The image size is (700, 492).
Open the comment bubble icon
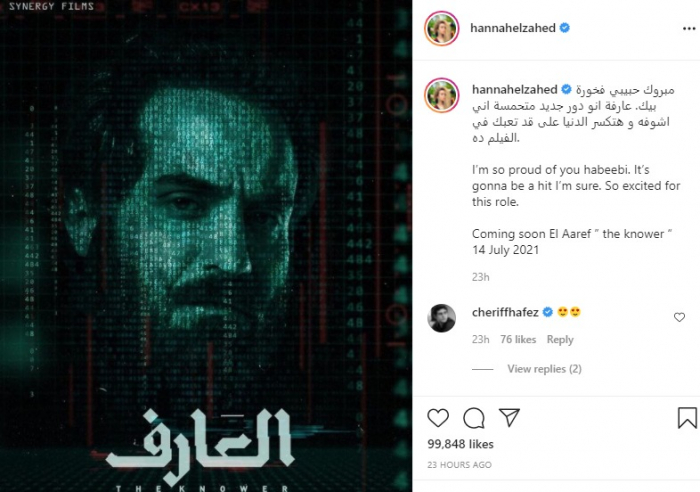(474, 418)
